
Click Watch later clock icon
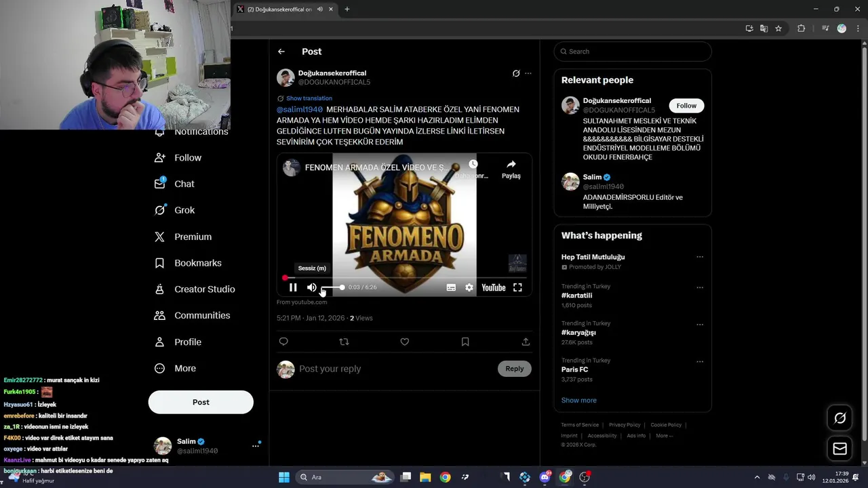pyautogui.click(x=473, y=164)
